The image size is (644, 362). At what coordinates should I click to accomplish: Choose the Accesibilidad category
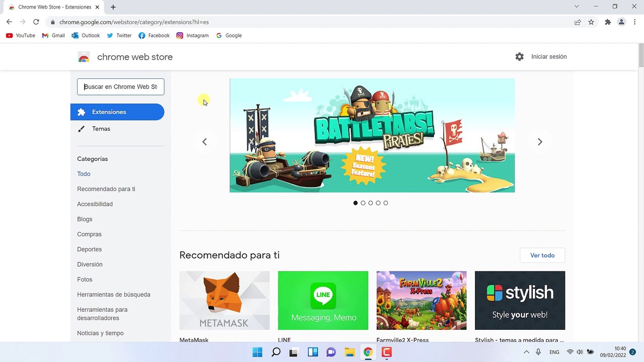(95, 204)
